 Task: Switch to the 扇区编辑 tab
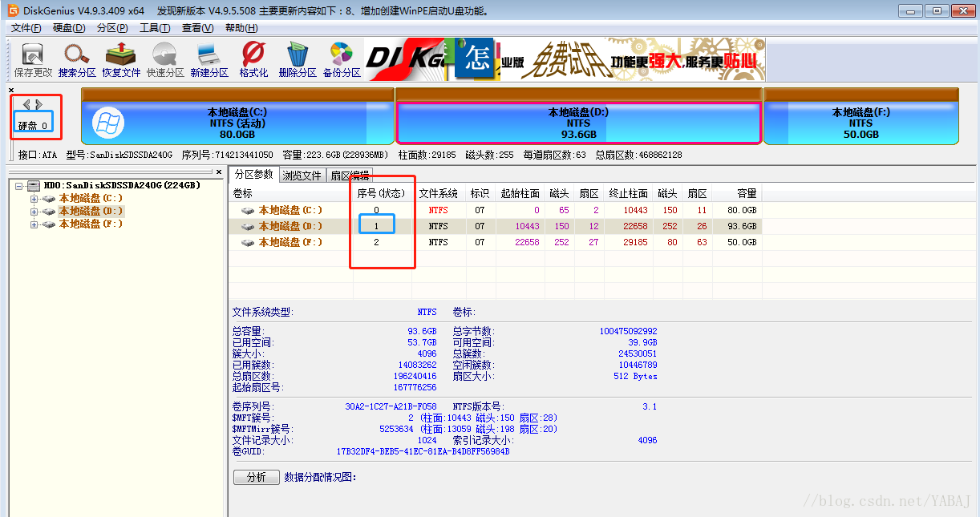(350, 176)
